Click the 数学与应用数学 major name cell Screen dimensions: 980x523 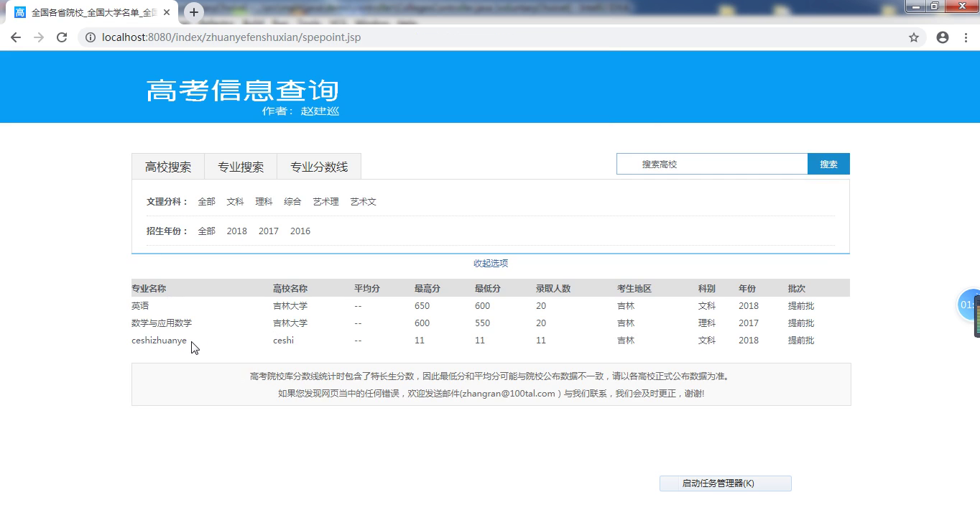[162, 323]
